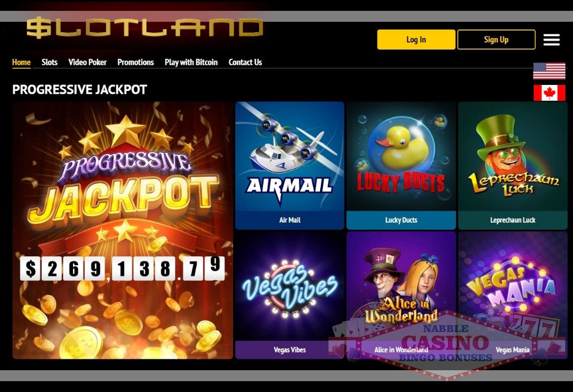573x392 pixels.
Task: Click the Progressive Jackpot banner
Action: pyautogui.click(x=123, y=230)
